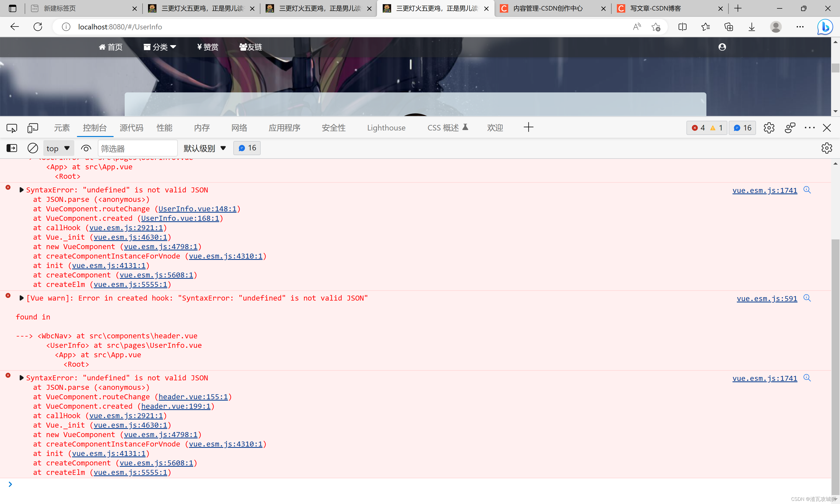840x504 pixels.
Task: Activate inspect element picker tool
Action: (x=12, y=128)
